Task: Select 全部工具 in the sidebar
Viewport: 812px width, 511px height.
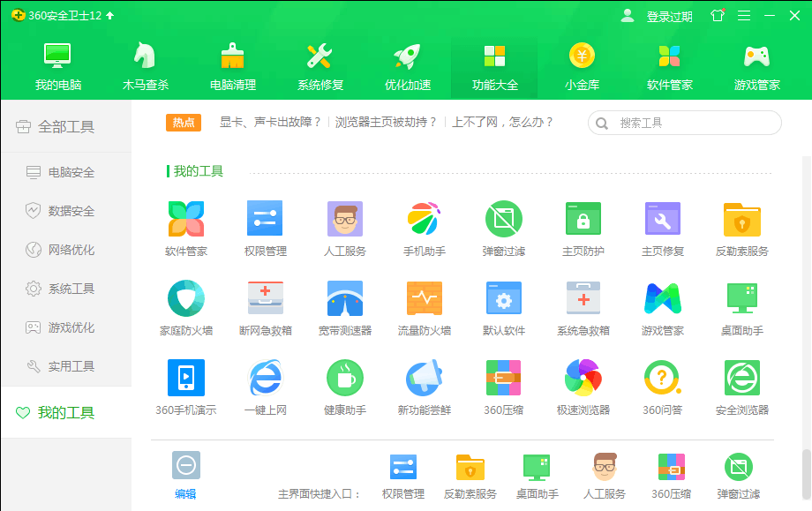Action: pos(66,127)
